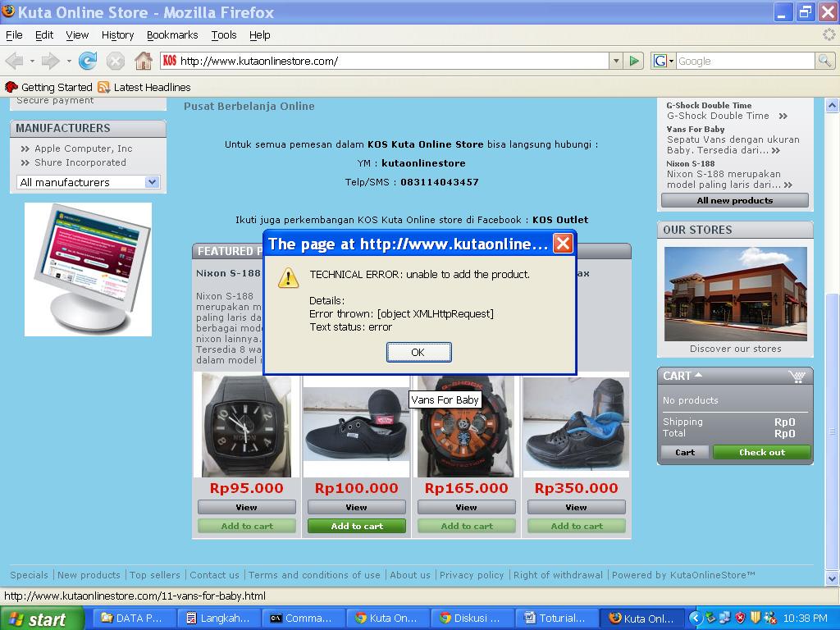Click All new products button
This screenshot has width=840, height=630.
[734, 200]
